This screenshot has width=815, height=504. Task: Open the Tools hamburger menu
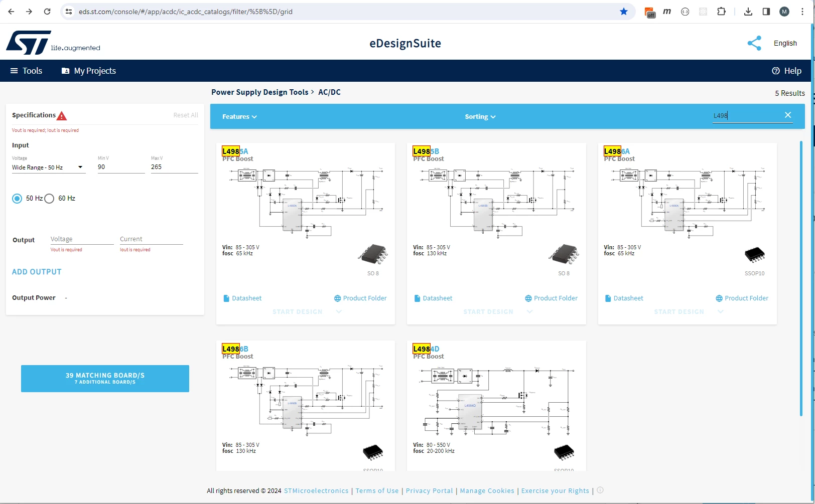[26, 71]
